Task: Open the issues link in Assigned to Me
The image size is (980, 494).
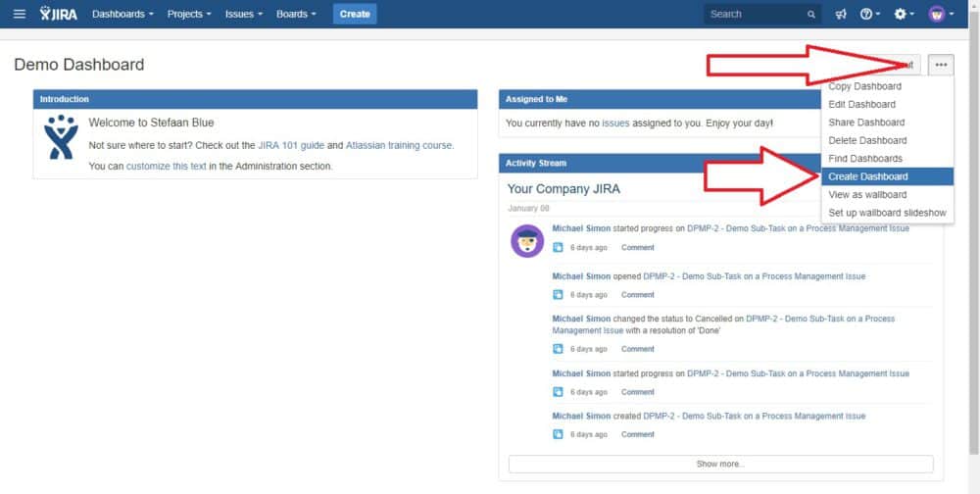Action: point(615,123)
